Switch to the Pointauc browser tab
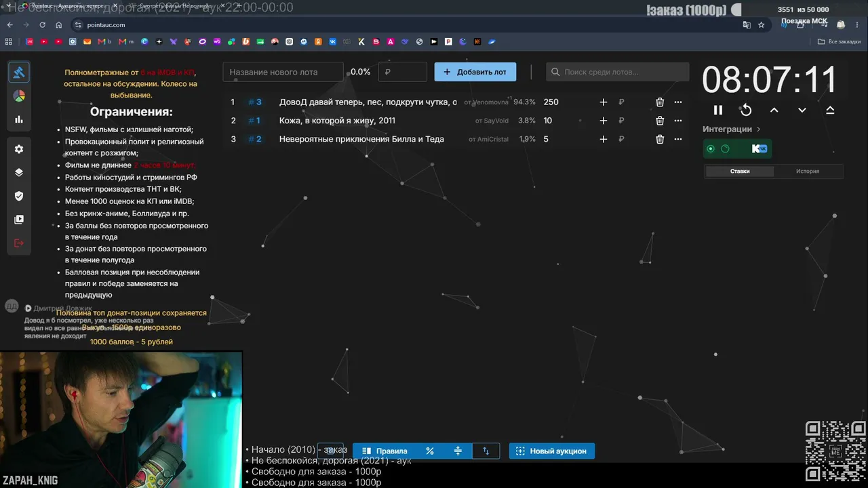The width and height of the screenshot is (868, 488). [68, 6]
